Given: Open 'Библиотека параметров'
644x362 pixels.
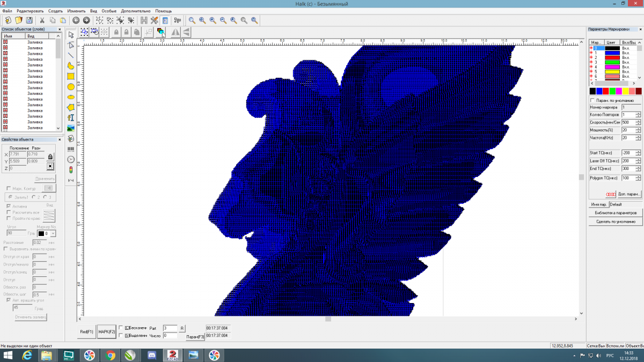Looking at the screenshot, I should [x=615, y=213].
